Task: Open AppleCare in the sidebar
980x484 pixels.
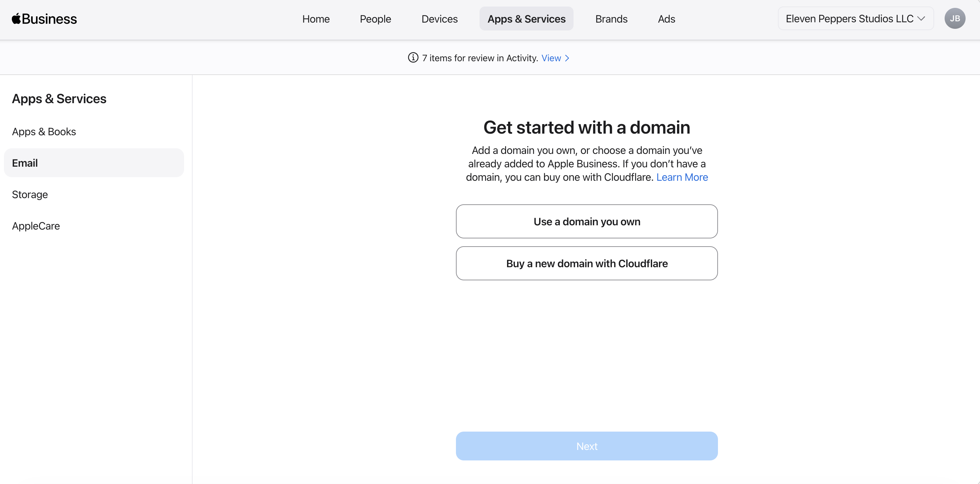Action: [36, 226]
